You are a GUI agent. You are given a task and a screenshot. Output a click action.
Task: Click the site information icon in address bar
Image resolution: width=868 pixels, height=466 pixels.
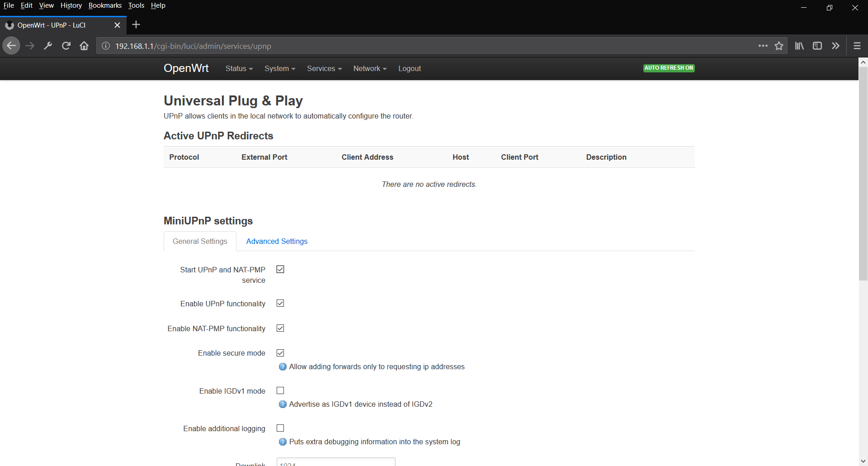click(105, 46)
